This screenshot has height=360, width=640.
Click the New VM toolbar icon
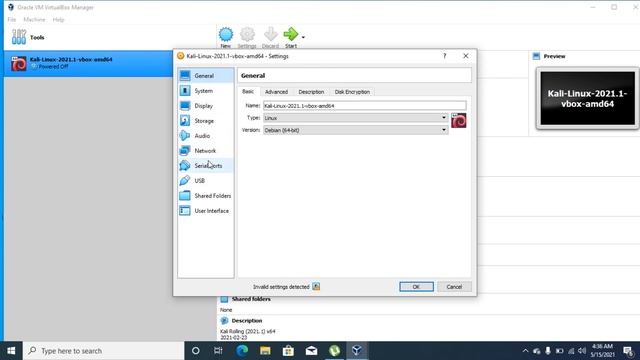(x=226, y=34)
